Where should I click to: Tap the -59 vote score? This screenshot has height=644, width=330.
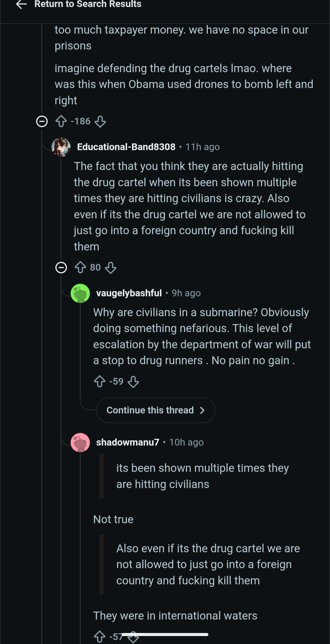tap(116, 382)
